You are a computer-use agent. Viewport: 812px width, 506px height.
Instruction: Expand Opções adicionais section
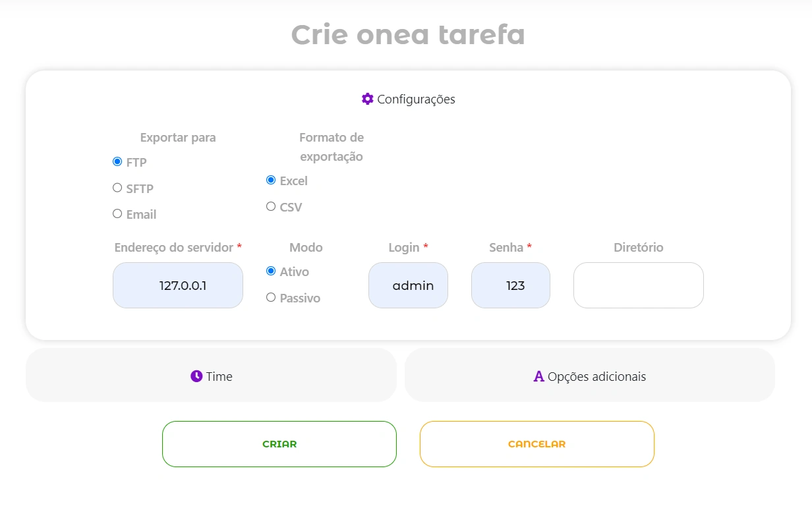coord(590,375)
